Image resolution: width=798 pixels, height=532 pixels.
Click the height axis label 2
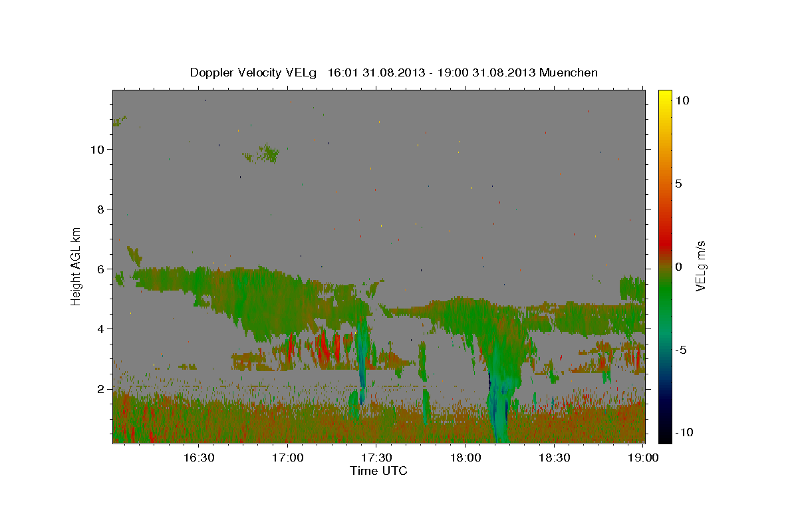[102, 389]
